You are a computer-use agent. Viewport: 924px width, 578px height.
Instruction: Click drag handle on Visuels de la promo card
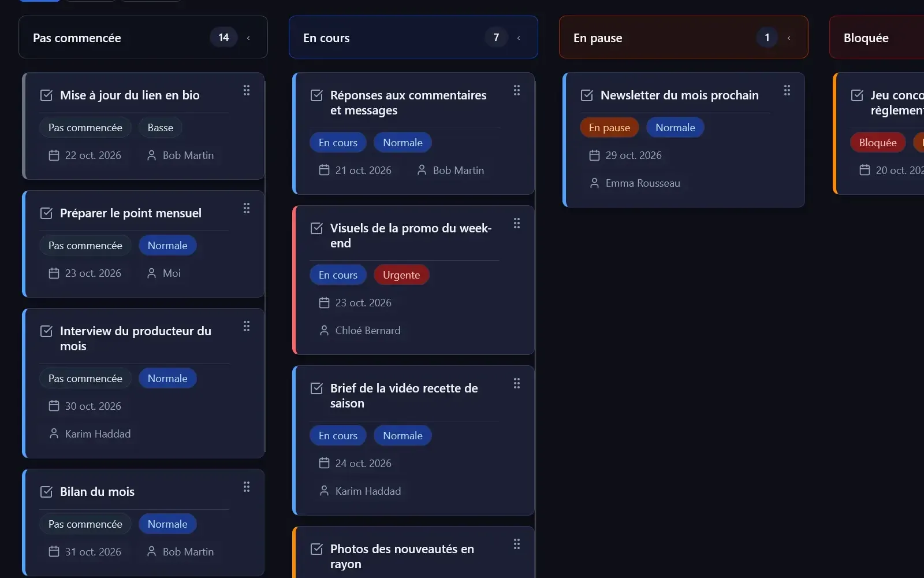click(x=517, y=223)
